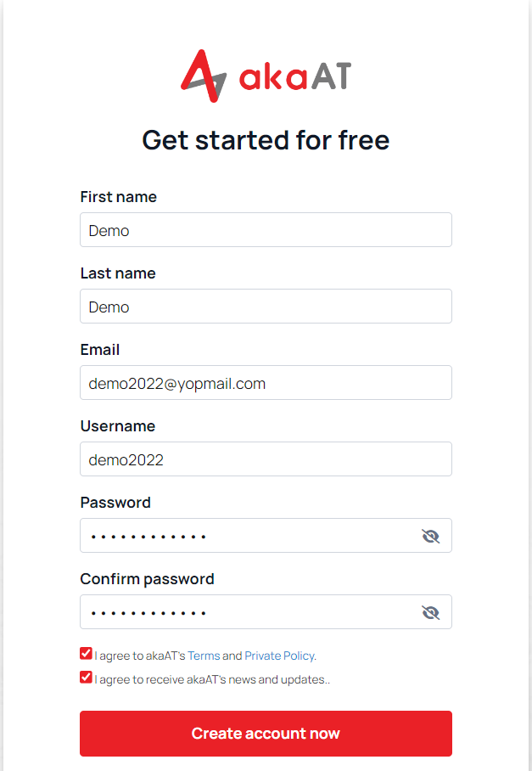532x771 pixels.
Task: Click into the Username input field
Action: point(266,459)
